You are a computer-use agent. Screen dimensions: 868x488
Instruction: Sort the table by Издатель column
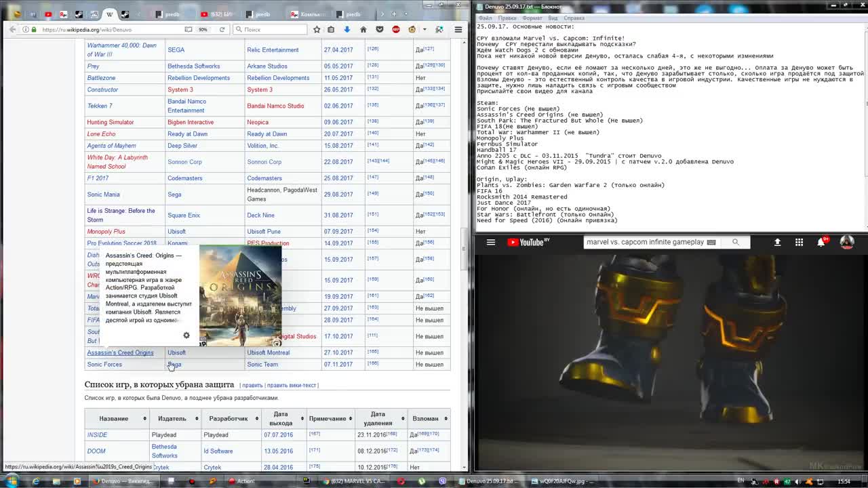[175, 418]
